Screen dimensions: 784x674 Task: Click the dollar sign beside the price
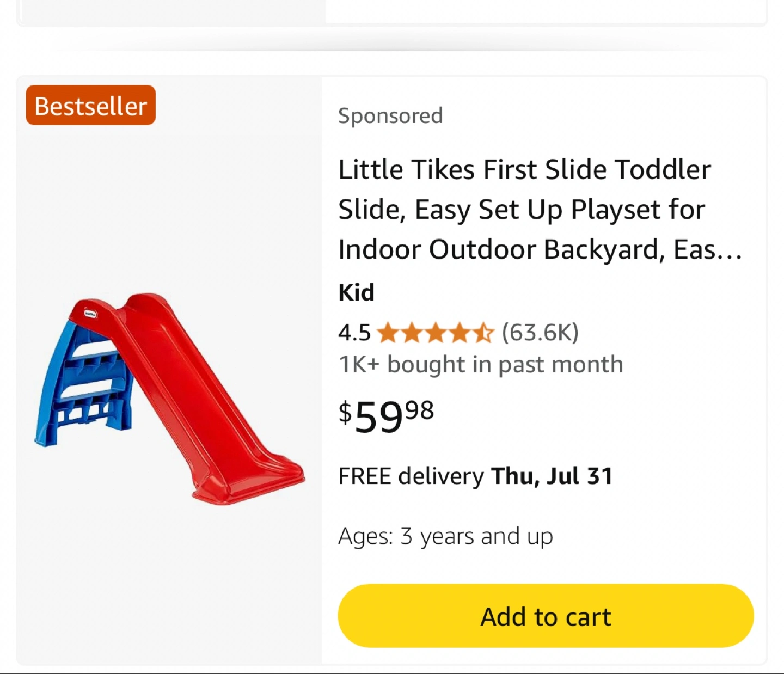coord(345,412)
